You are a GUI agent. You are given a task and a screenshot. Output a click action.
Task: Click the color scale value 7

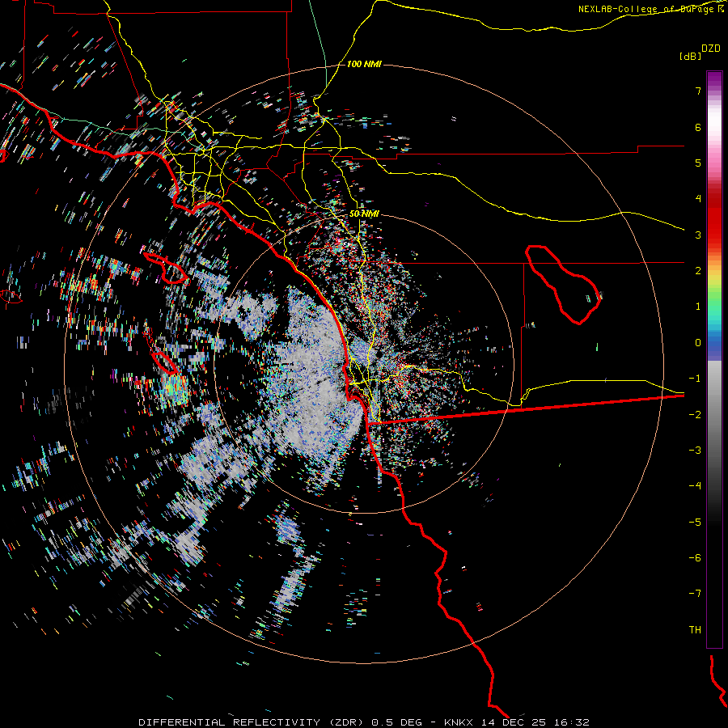698,91
